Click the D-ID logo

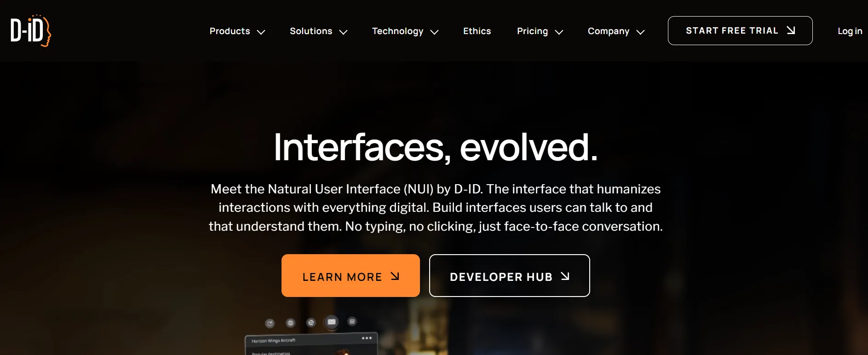point(31,31)
